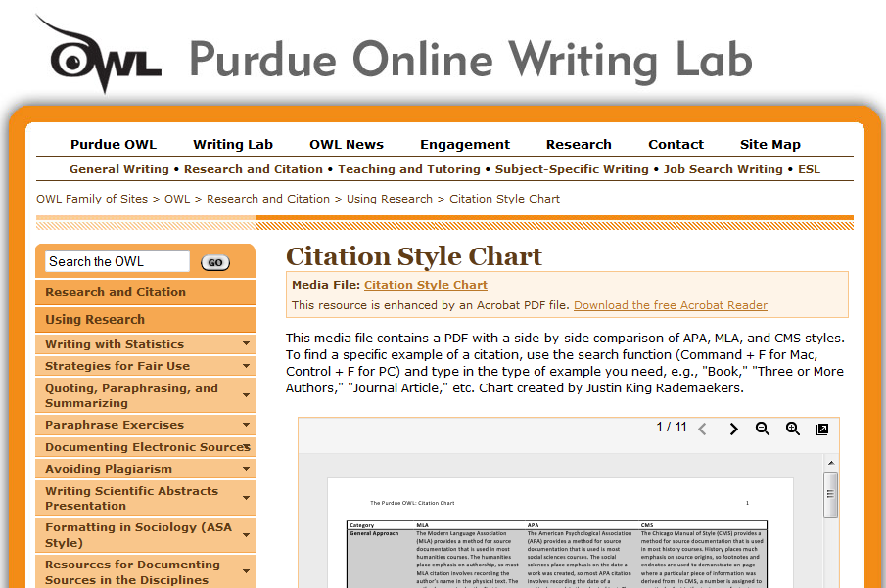The width and height of the screenshot is (886, 588).
Task: Open Teaching and Tutoring section
Action: click(409, 169)
